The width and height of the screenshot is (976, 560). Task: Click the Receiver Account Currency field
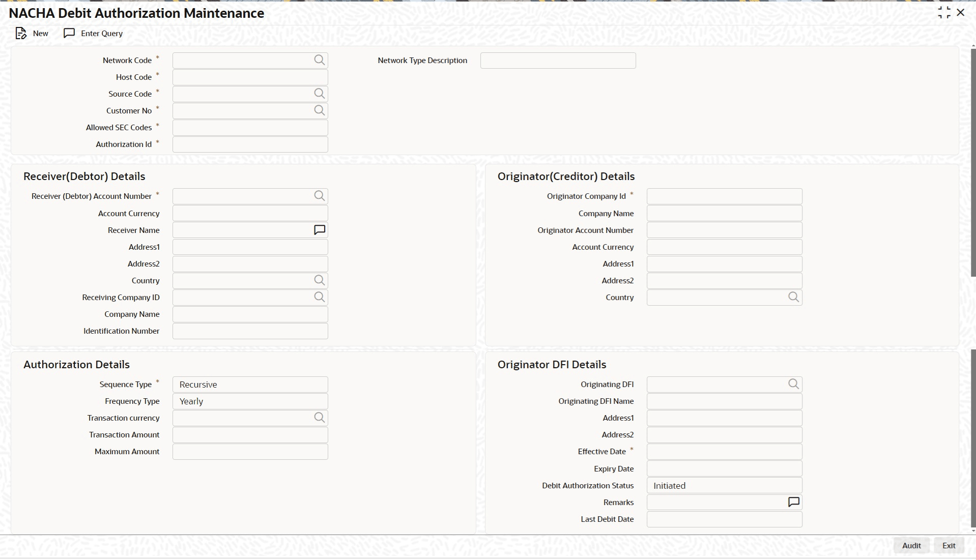coord(250,214)
